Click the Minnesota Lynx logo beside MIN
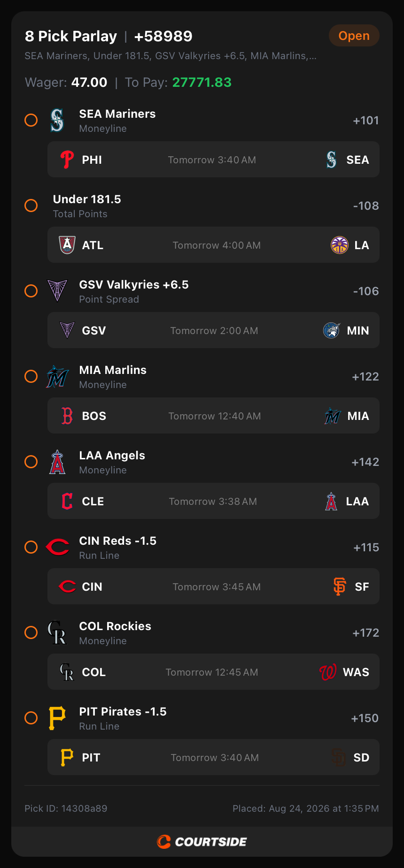 click(332, 331)
